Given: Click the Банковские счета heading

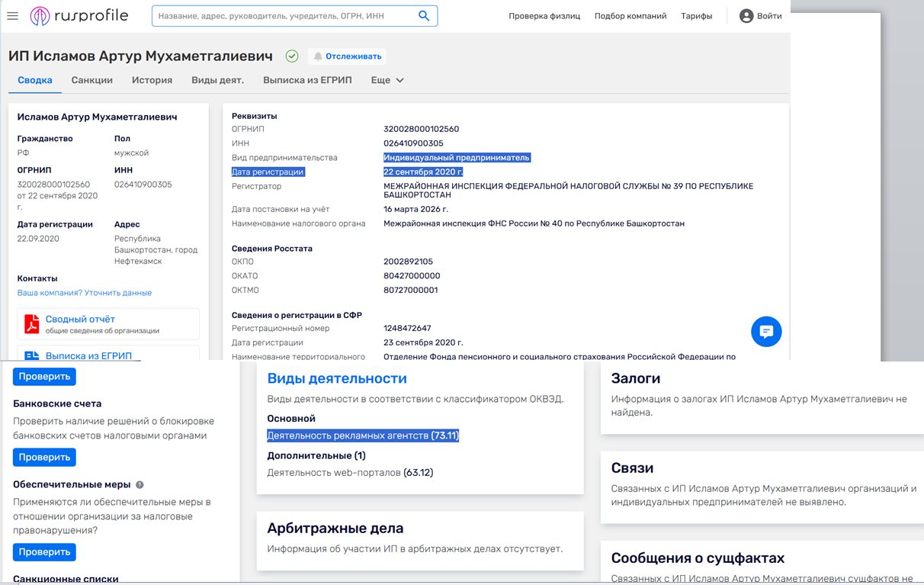Looking at the screenshot, I should (x=57, y=403).
